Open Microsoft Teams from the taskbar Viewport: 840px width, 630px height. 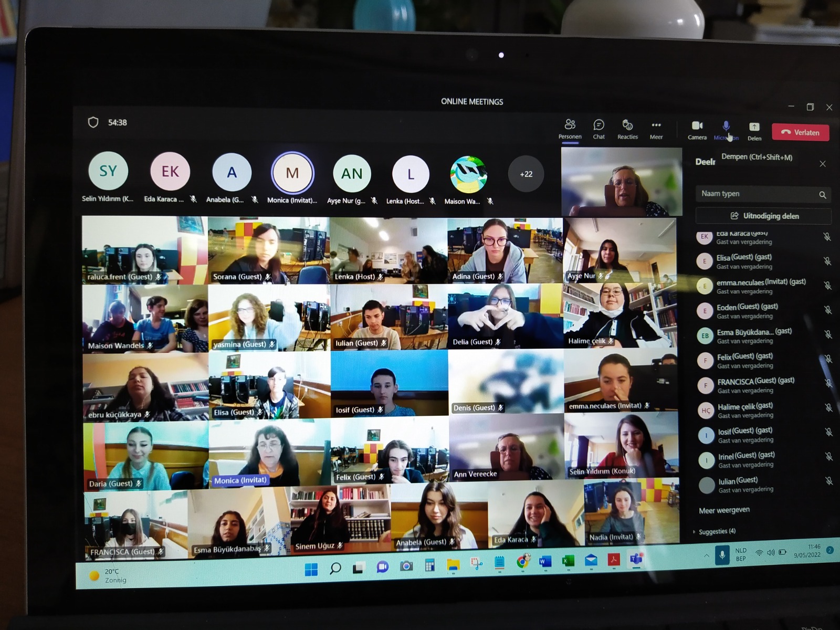pos(636,560)
